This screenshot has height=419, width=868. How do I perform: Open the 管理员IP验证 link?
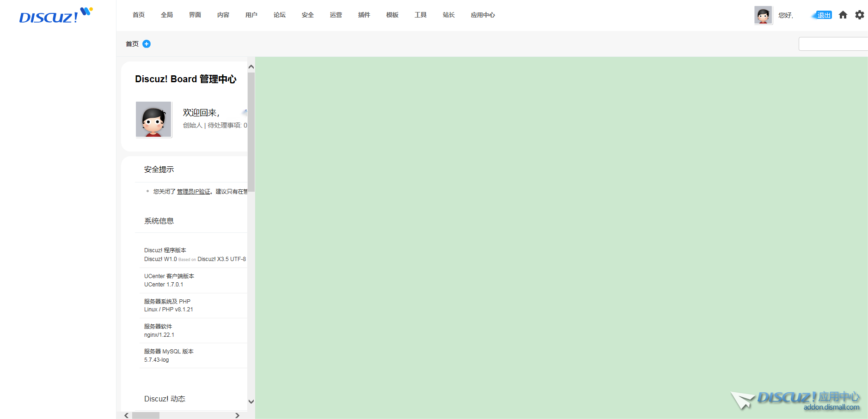coord(193,192)
